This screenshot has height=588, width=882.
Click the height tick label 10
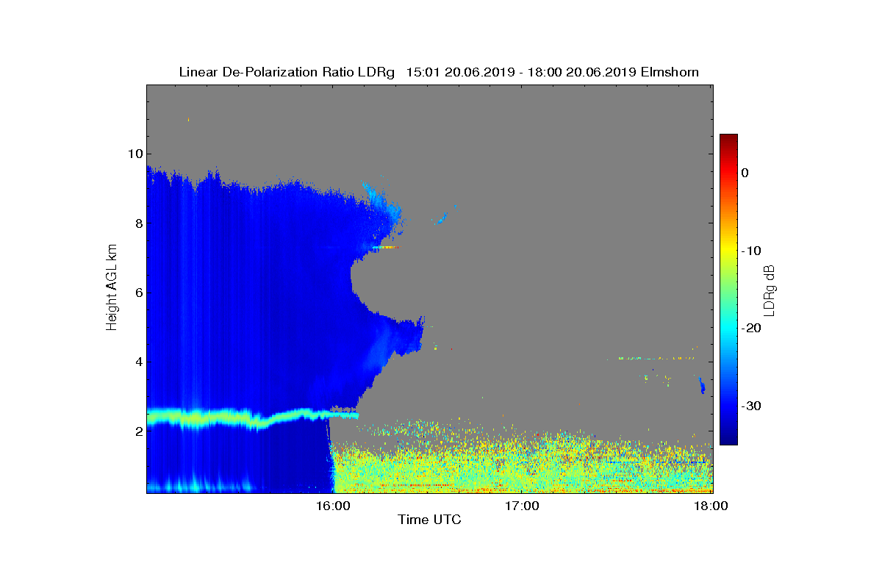135,154
